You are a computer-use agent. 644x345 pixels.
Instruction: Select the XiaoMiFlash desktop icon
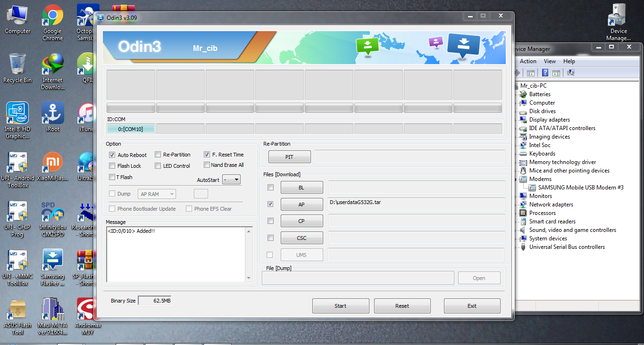pos(52,166)
